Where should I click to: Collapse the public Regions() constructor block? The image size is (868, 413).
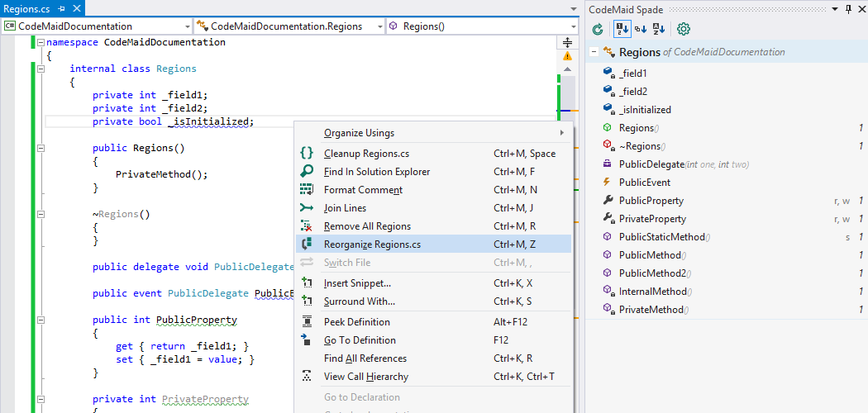click(41, 148)
